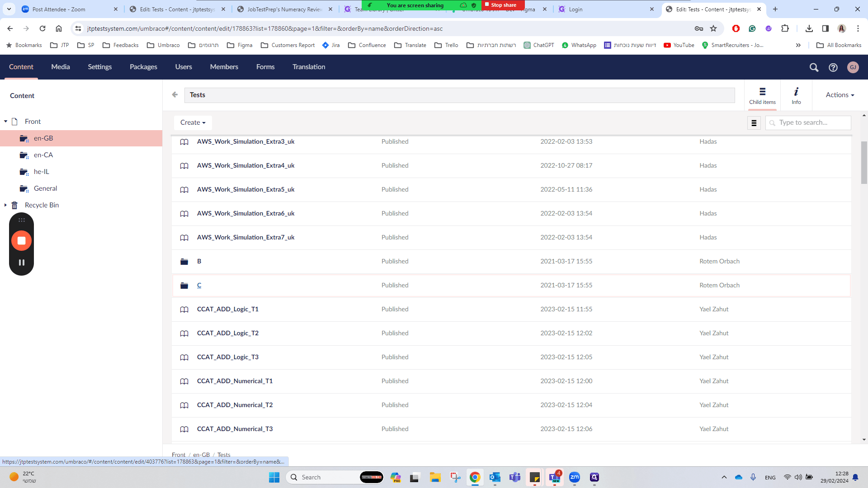The height and width of the screenshot is (488, 868).
Task: Open the Create dropdown
Action: pos(193,122)
